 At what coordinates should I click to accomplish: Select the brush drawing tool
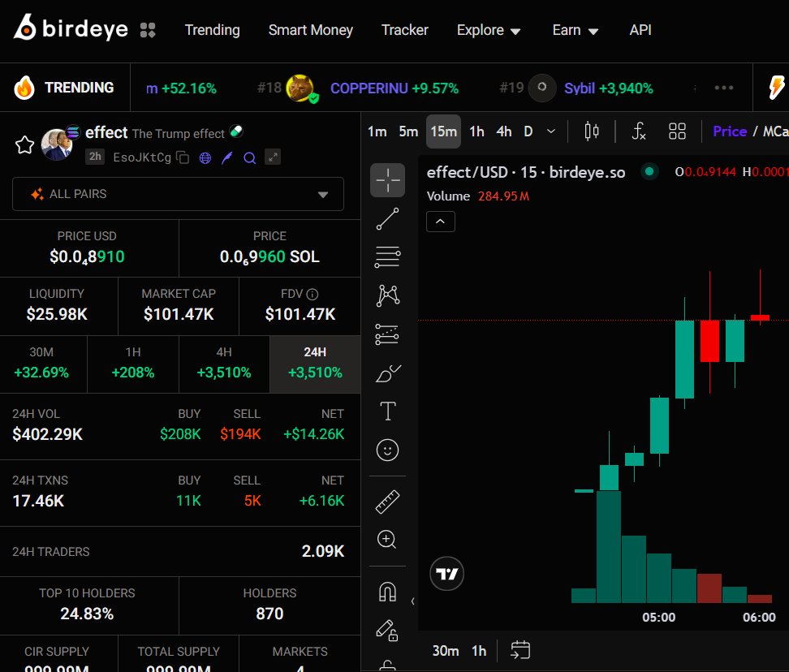pyautogui.click(x=387, y=373)
